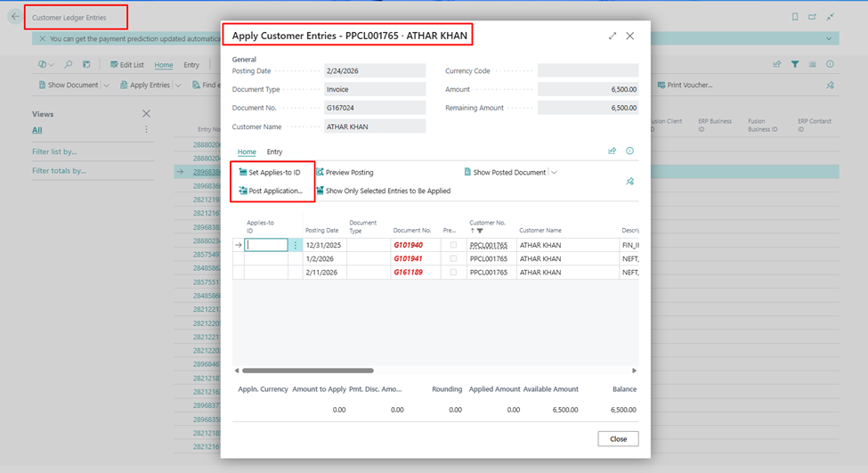Select the Home tab in dialog
Image resolution: width=868 pixels, height=473 pixels.
point(247,152)
